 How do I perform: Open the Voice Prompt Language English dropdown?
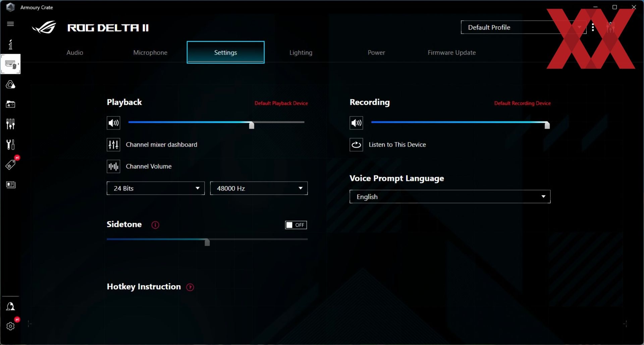click(450, 197)
